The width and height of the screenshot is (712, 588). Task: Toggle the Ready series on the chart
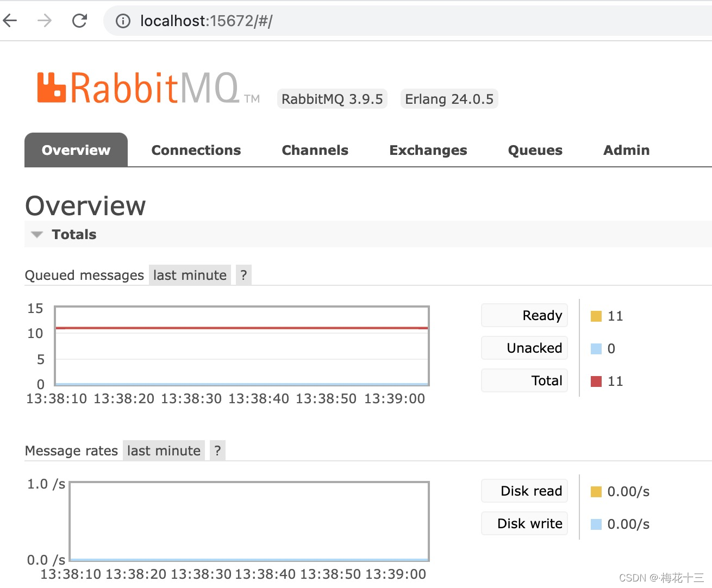pos(523,315)
